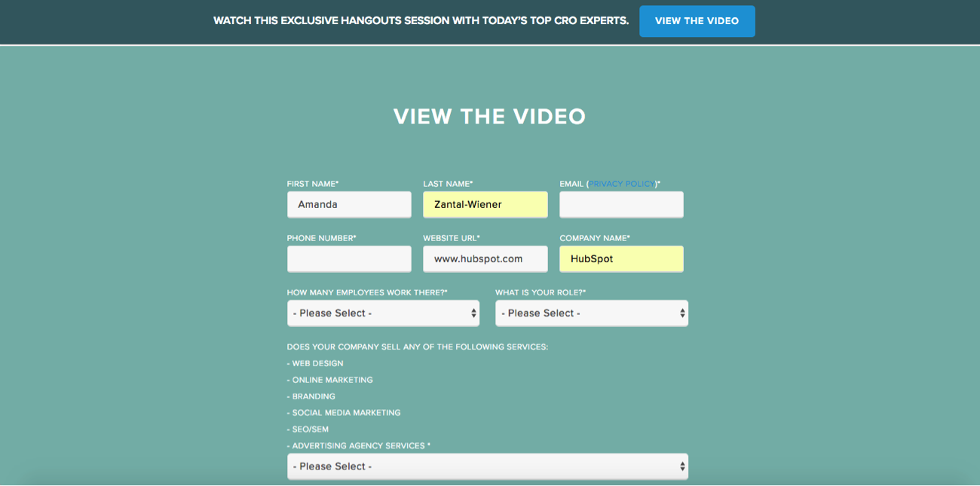Click the '- BRANDING' list line

coord(311,396)
